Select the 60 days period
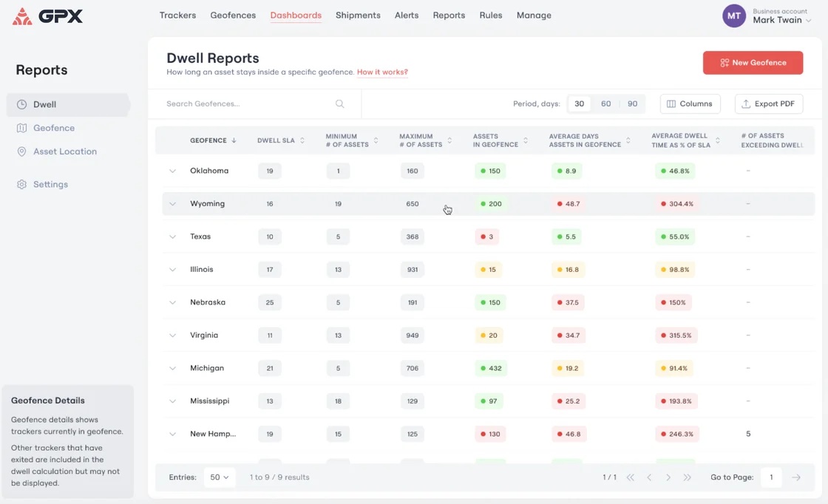Screen dimensions: 828x504 (605, 104)
